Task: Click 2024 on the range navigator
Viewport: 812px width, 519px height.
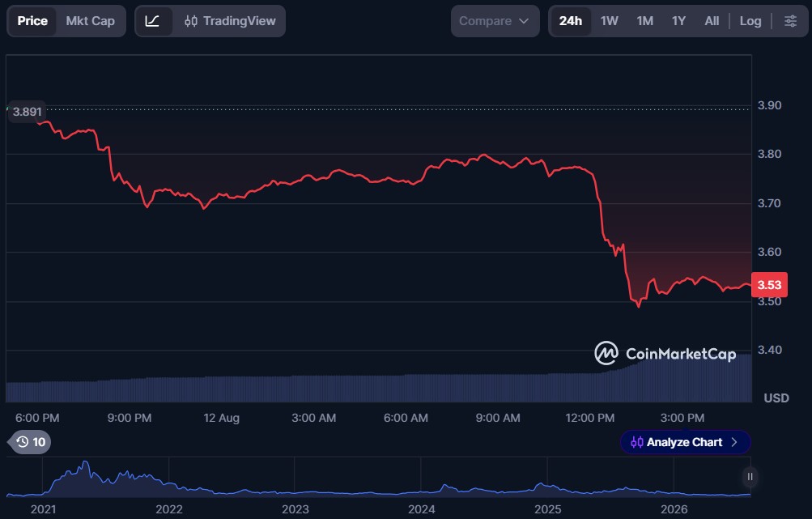Action: coord(421,509)
